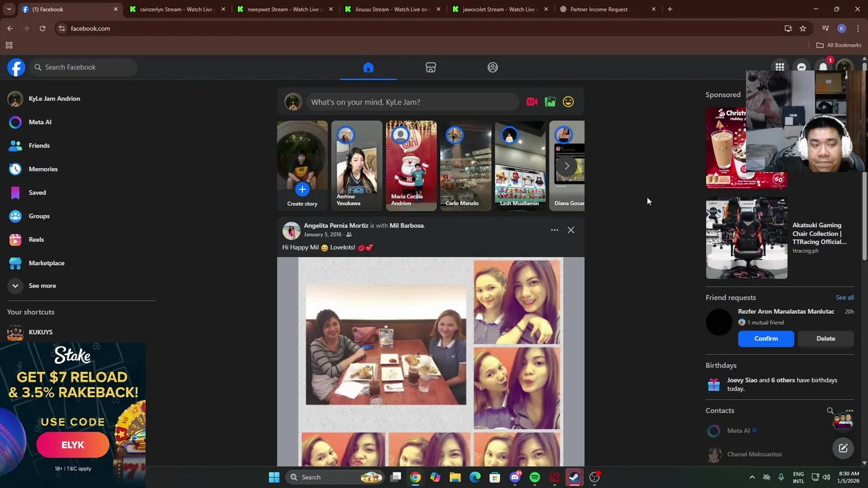The width and height of the screenshot is (868, 488).
Task: Delete Rezfer Aron's friend request
Action: [x=825, y=339]
